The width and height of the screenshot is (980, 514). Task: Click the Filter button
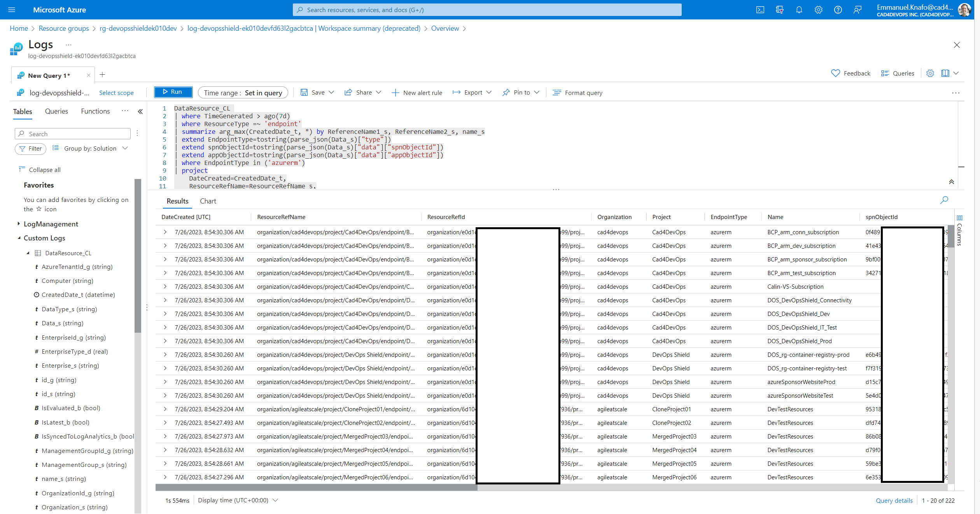pyautogui.click(x=31, y=149)
